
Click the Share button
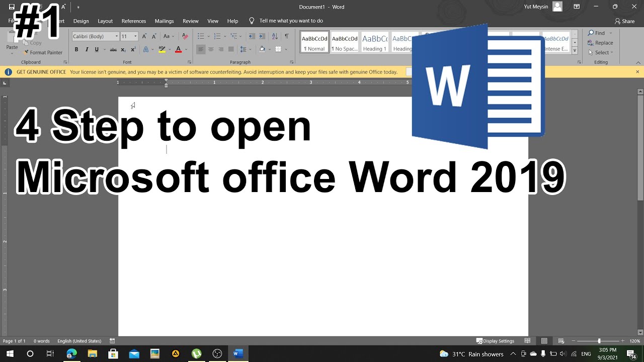point(624,21)
